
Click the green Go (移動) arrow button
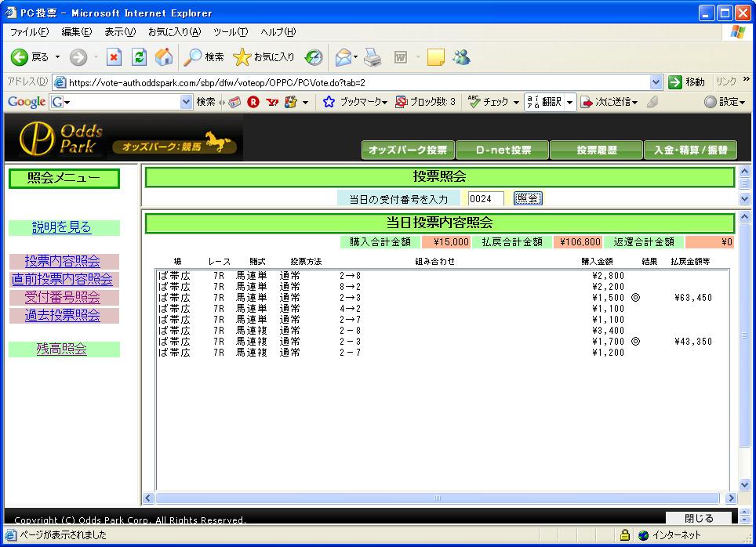click(x=675, y=82)
